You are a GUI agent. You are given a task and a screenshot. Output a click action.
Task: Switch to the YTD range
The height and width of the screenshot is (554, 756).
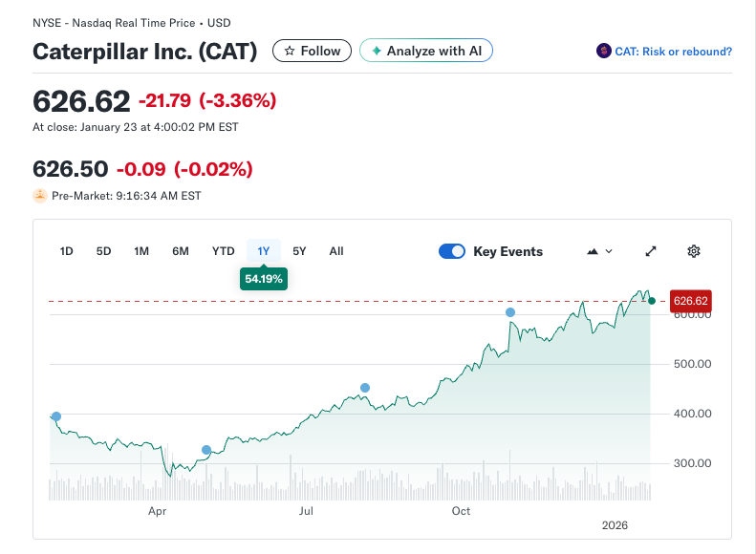(x=223, y=251)
